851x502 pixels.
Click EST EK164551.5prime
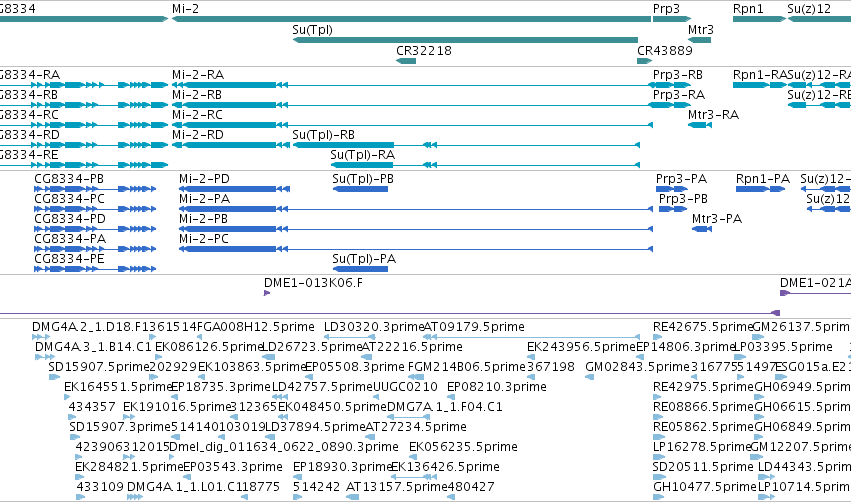(68, 397)
